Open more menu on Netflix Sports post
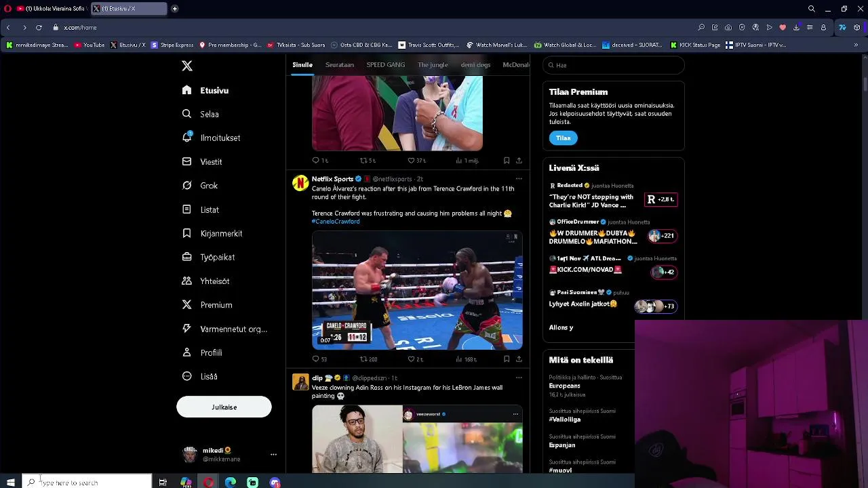This screenshot has height=488, width=868. 519,179
